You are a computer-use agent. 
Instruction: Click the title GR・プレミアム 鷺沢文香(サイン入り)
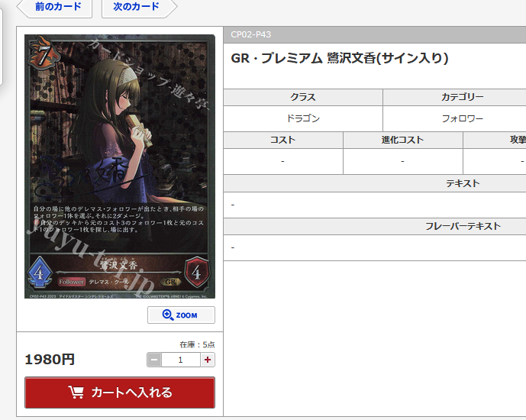click(x=340, y=58)
